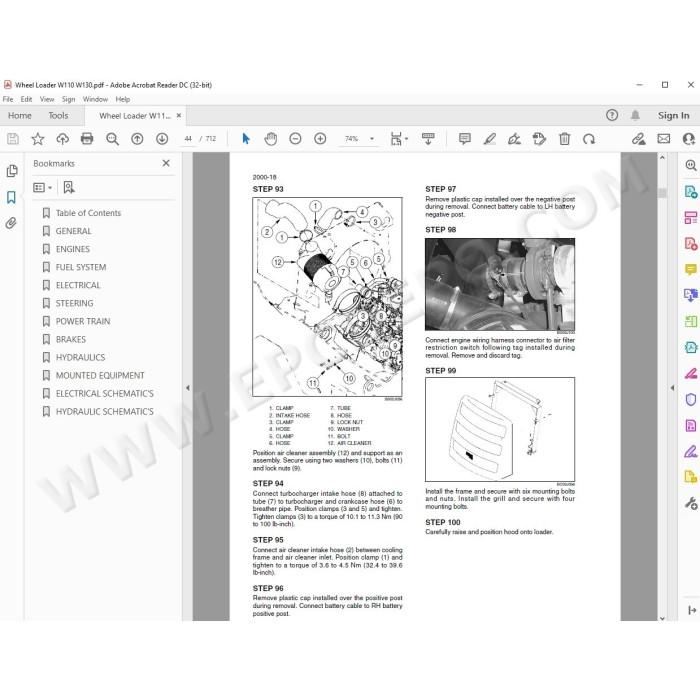
Task: Open the Edit menu
Action: 26,99
